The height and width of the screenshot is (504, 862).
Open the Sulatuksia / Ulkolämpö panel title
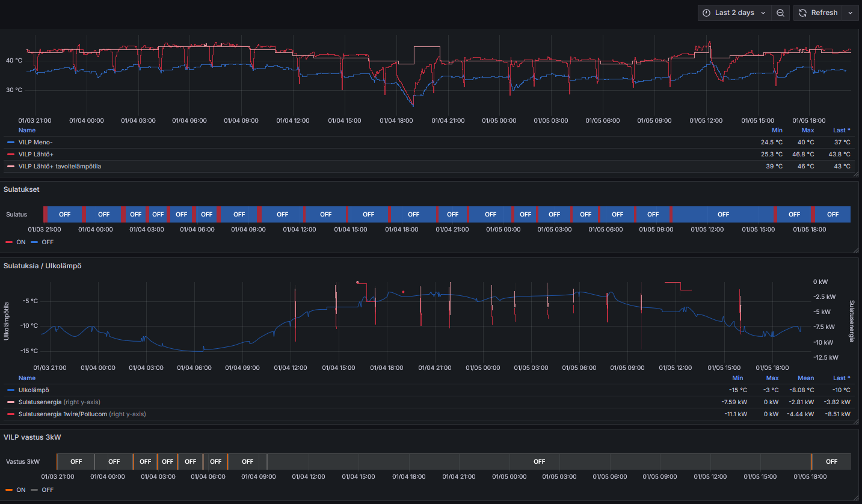pos(42,266)
